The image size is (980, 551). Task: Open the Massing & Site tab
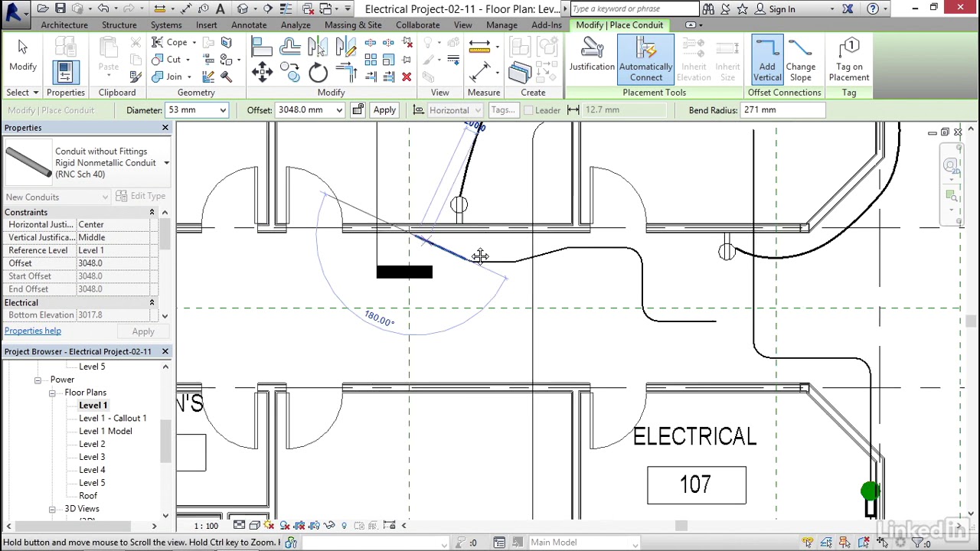click(353, 24)
